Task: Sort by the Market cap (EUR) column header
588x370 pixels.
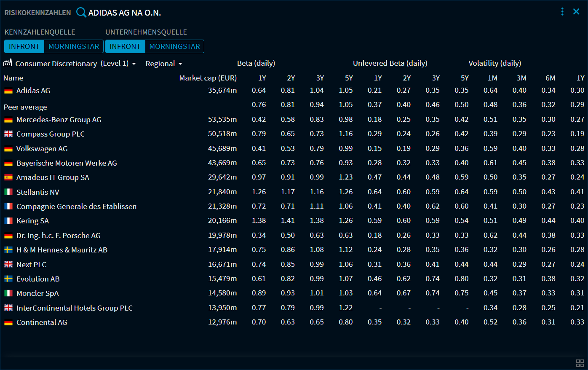Action: tap(208, 78)
